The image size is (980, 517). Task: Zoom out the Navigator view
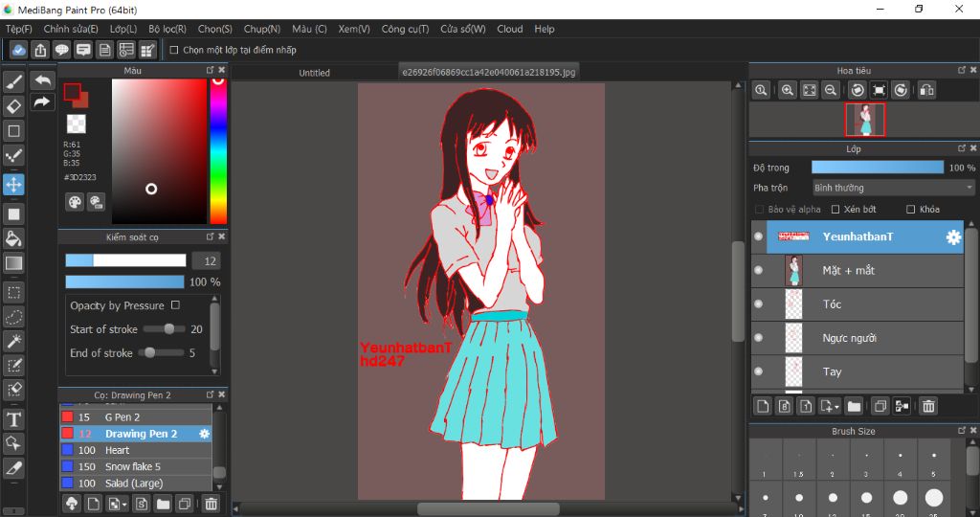(x=830, y=90)
